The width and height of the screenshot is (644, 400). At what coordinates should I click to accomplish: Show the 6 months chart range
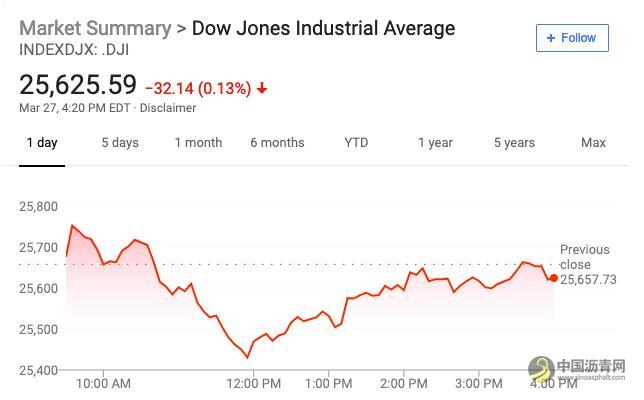(277, 143)
